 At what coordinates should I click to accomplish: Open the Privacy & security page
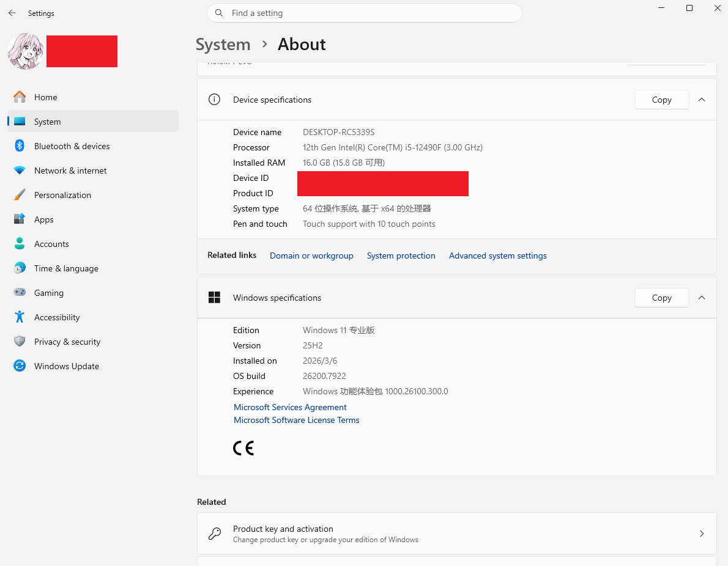pyautogui.click(x=93, y=342)
